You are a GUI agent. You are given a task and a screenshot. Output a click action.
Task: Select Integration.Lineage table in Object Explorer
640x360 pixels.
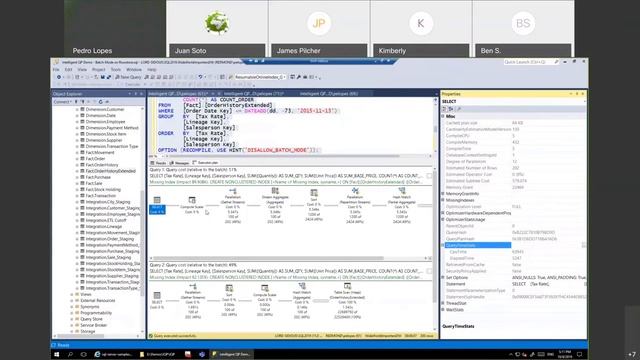[104, 227]
